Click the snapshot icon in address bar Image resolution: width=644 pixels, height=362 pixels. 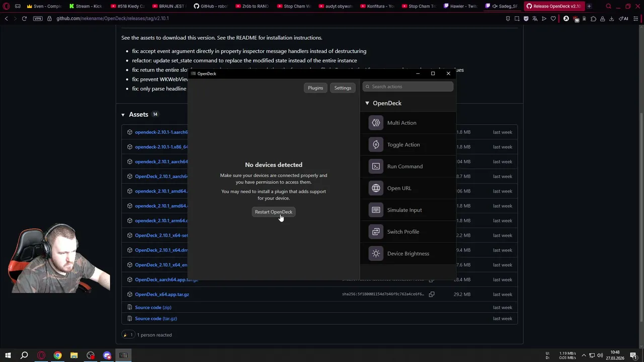517,19
